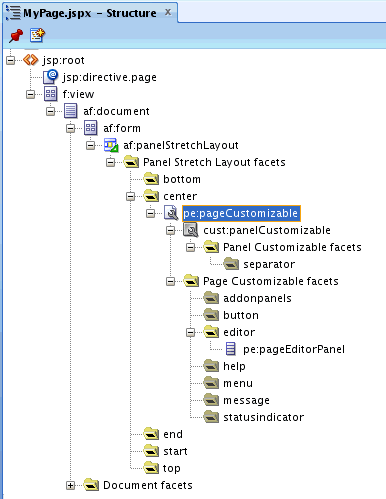
Task: Select the MyPage.jspx - Structure tab
Action: click(90, 13)
